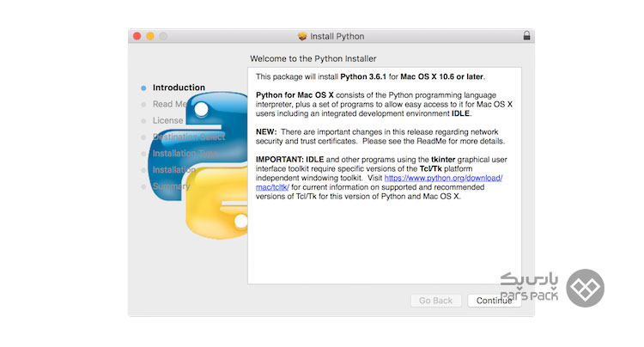Screen dimensions: 644x347
Task: Click the package icon beside Install Python title
Action: point(302,36)
